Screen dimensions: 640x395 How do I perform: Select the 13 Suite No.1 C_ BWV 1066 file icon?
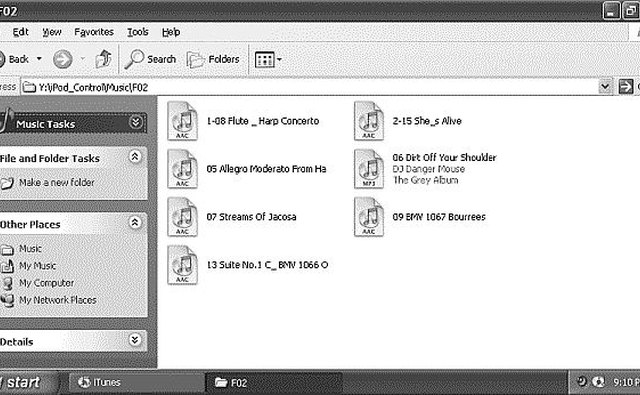pos(182,265)
